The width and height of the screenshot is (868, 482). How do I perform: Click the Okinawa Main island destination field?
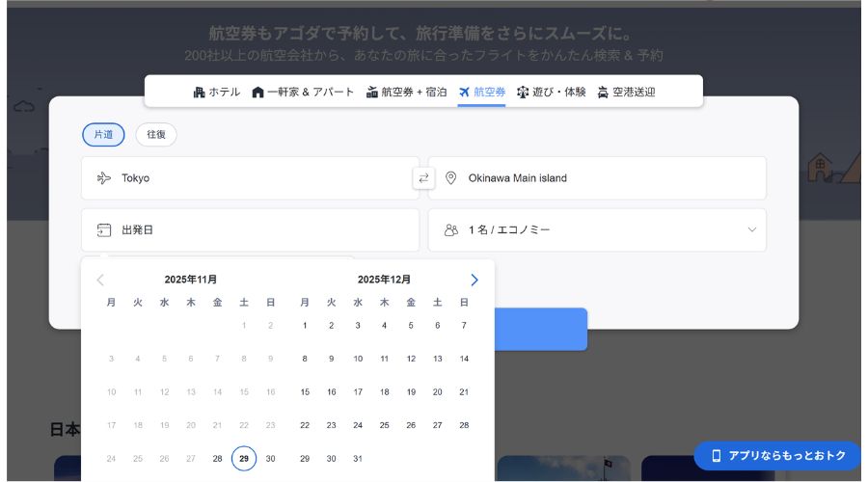[597, 178]
